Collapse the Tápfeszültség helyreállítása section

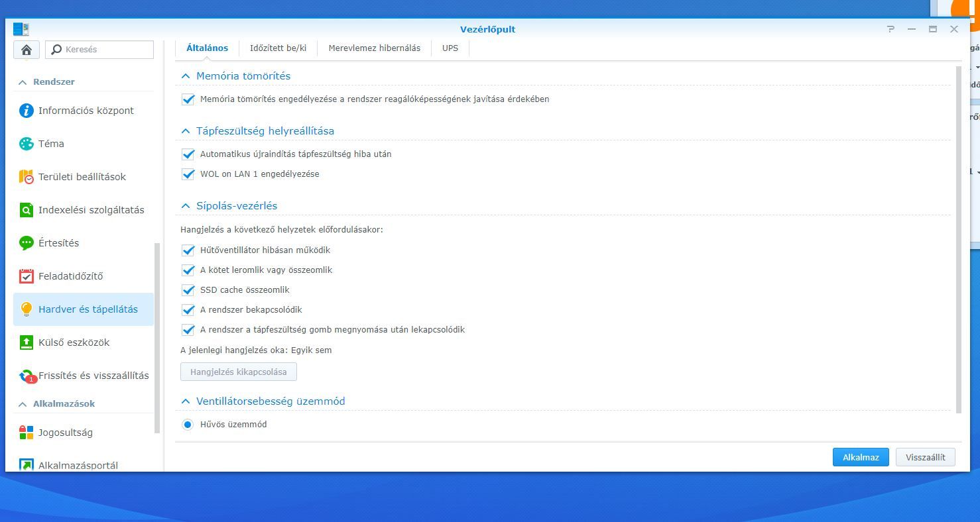[186, 131]
